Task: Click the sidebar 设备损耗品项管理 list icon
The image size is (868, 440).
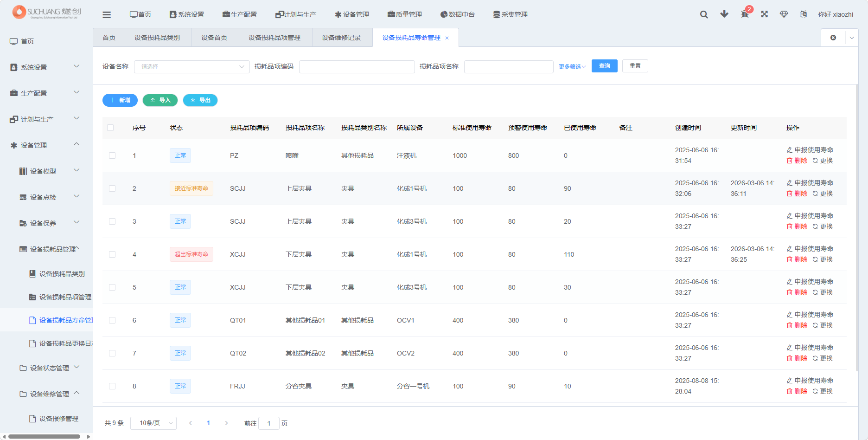Action: (32, 297)
